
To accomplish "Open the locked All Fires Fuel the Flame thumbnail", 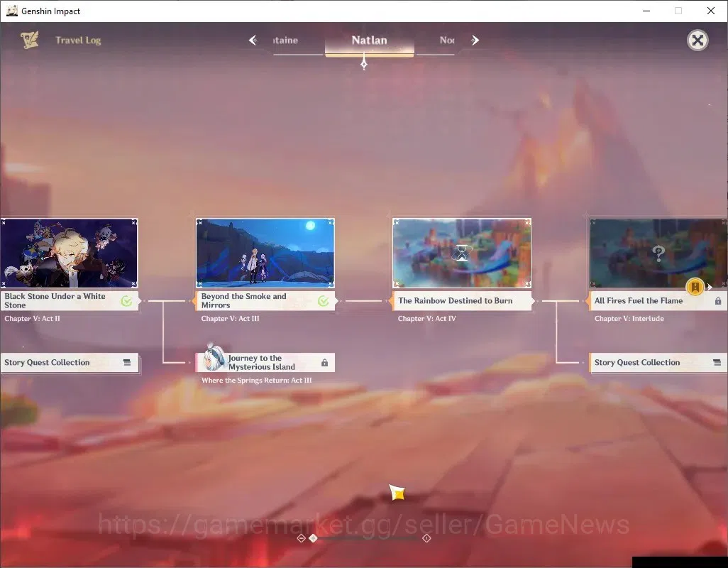I will pos(658,253).
